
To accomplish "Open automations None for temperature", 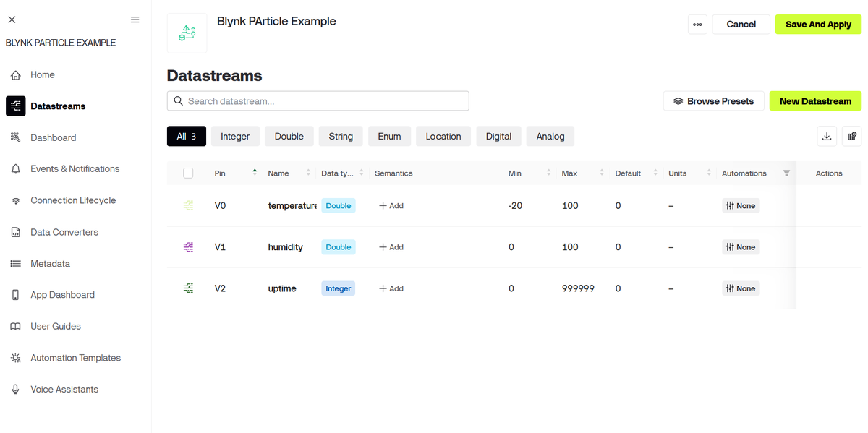I will tap(741, 206).
